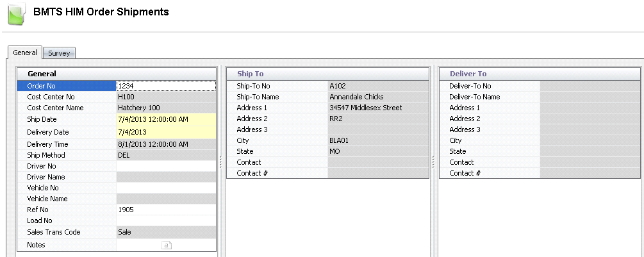
Task: Click the empty Driver No field
Action: [166, 166]
